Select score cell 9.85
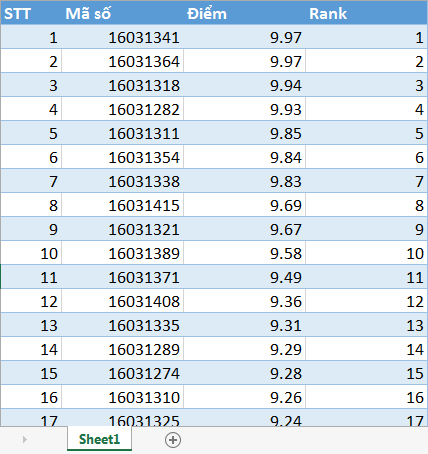 click(244, 133)
